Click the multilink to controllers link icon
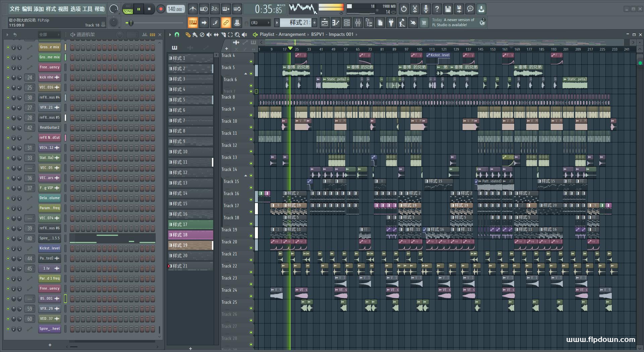 tap(226, 23)
